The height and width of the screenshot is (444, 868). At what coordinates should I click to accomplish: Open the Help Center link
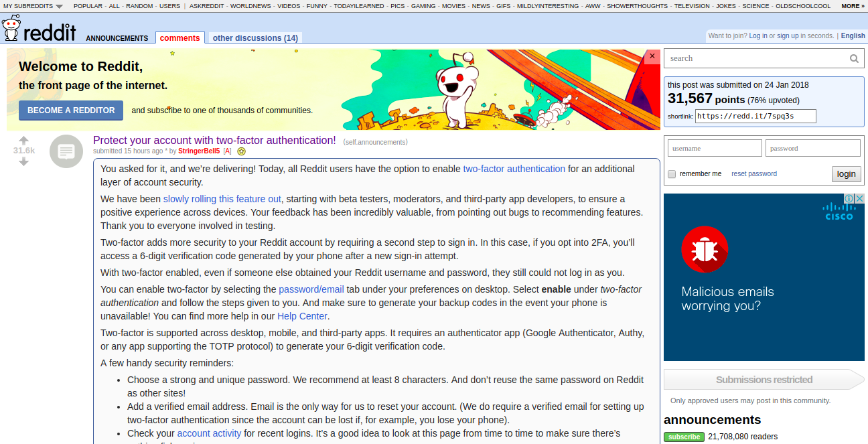tap(302, 316)
